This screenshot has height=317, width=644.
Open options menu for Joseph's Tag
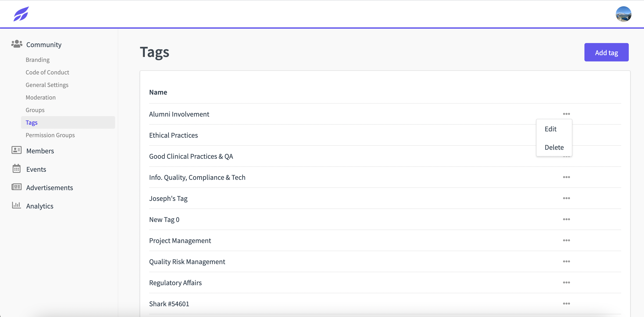[x=566, y=198]
